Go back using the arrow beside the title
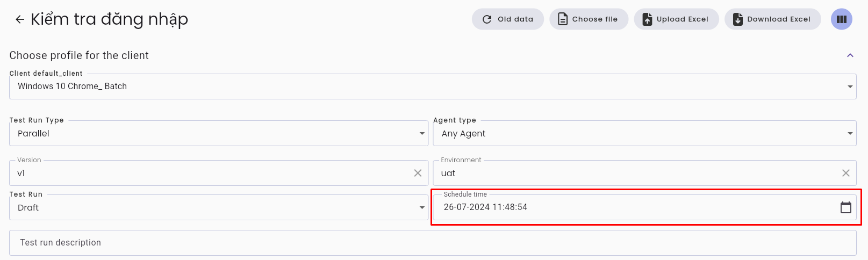The width and height of the screenshot is (868, 260). [20, 19]
